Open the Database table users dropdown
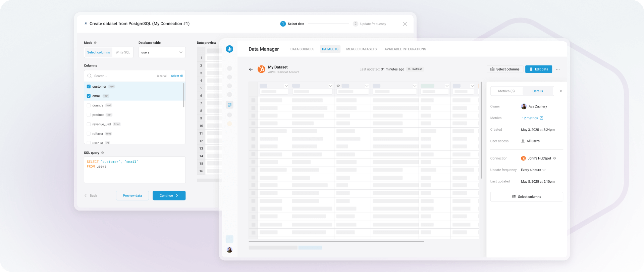Image resolution: width=644 pixels, height=272 pixels. pyautogui.click(x=162, y=52)
